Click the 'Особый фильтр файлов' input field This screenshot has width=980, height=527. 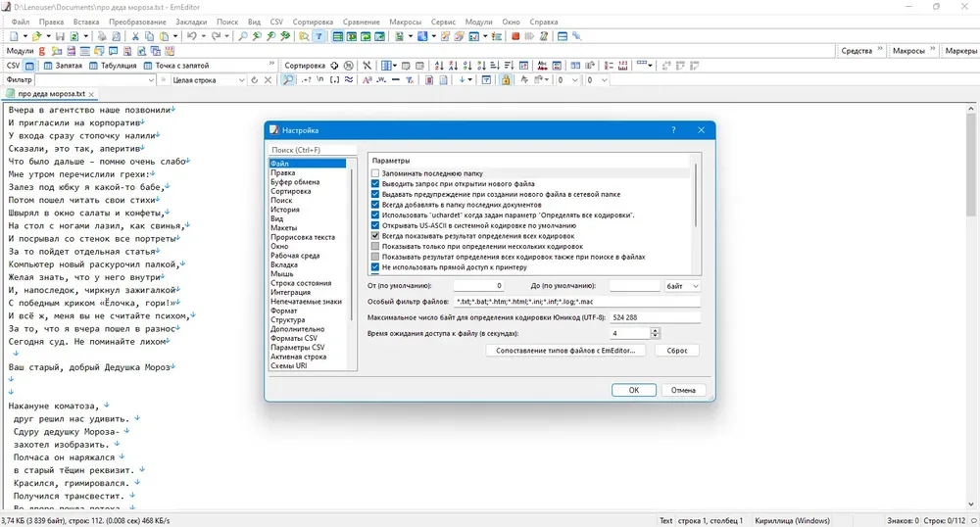pyautogui.click(x=577, y=302)
